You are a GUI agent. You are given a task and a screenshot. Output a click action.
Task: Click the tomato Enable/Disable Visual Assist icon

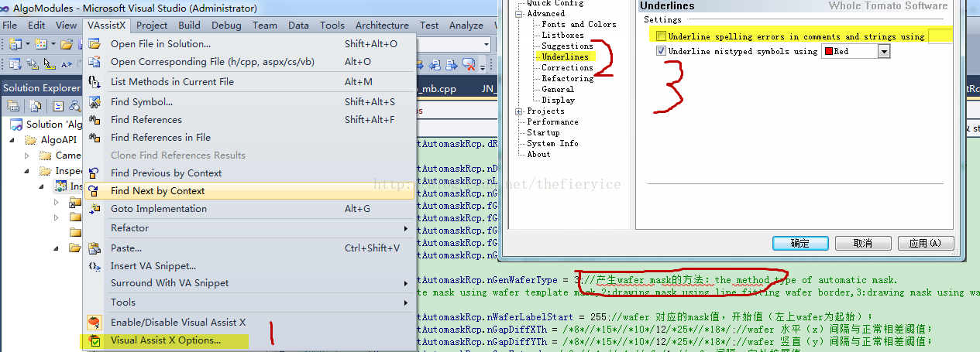coord(95,322)
